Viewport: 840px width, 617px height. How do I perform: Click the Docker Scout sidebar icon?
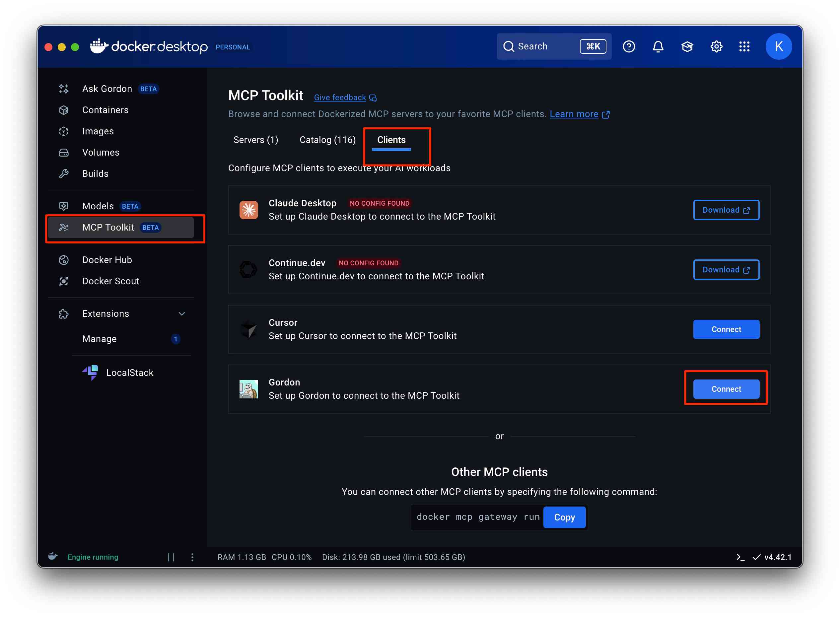tap(64, 281)
